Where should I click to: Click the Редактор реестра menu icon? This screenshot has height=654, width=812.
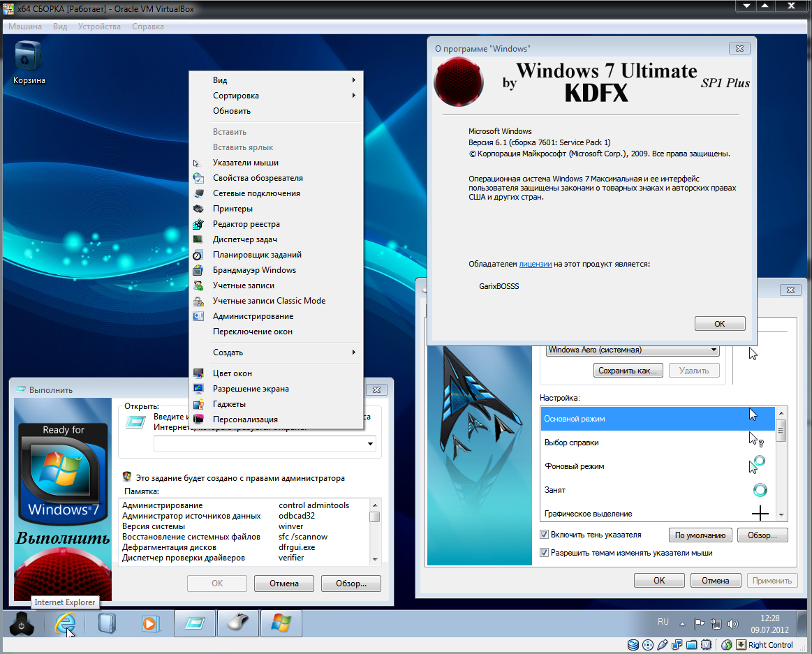tap(198, 224)
